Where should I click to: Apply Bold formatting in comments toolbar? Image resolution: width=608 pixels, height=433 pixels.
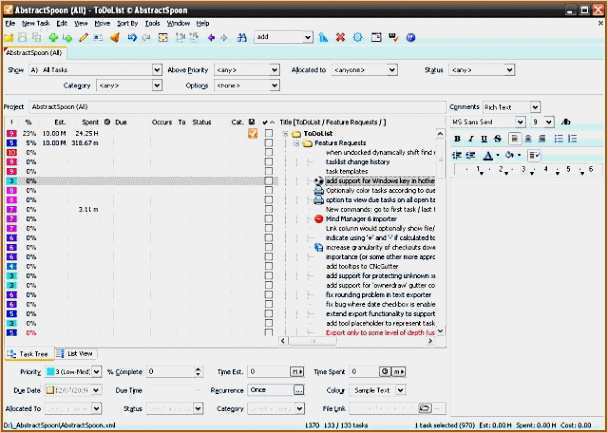click(457, 139)
